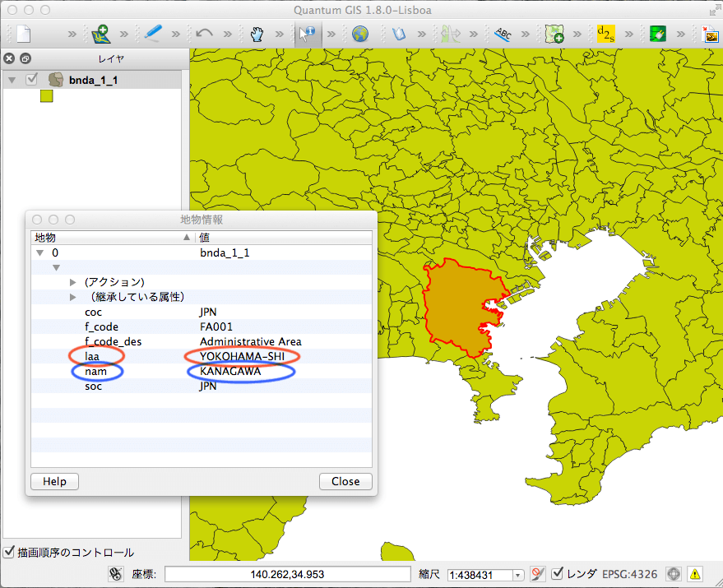Collapse the bnda_1_1 layer tree arrow
Image resolution: width=723 pixels, height=588 pixels.
(12, 80)
